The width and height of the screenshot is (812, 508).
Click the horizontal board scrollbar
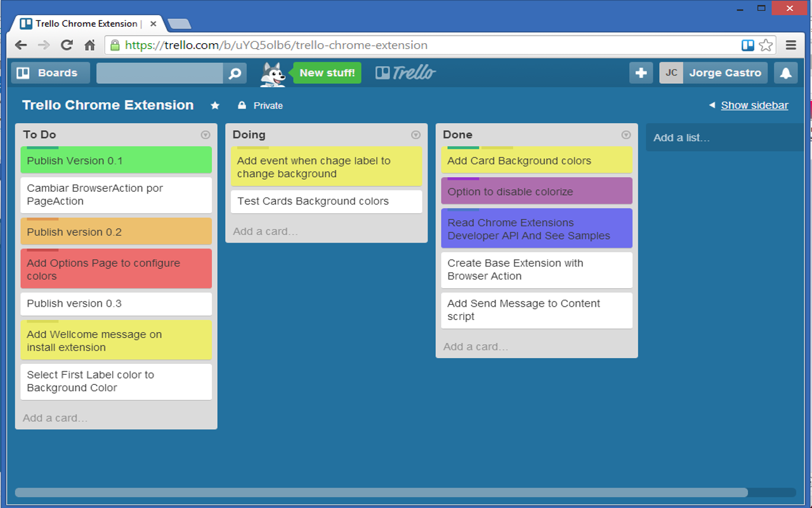(381, 492)
